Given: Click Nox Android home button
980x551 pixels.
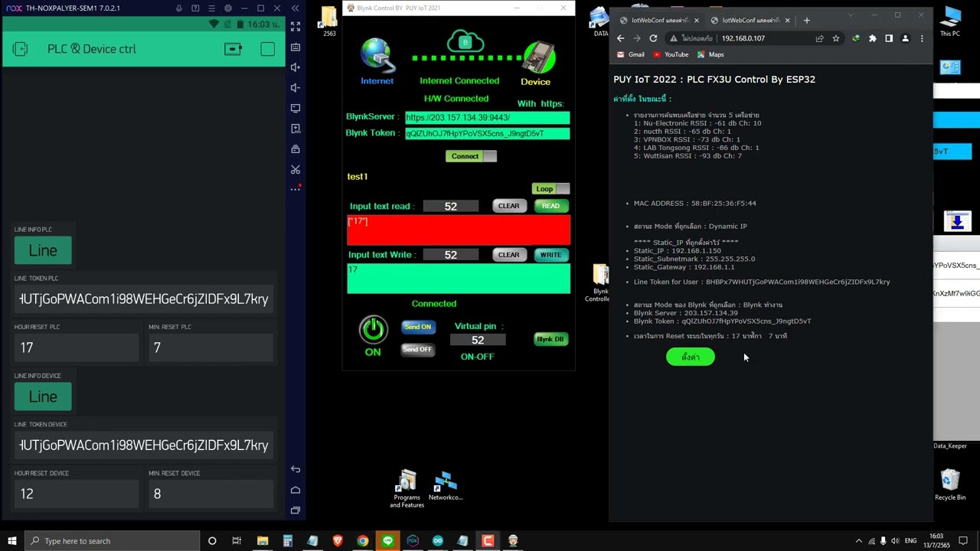Looking at the screenshot, I should [x=296, y=490].
